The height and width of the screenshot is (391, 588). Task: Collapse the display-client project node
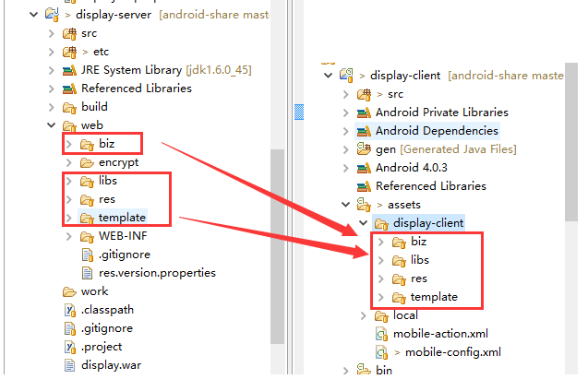(x=328, y=76)
